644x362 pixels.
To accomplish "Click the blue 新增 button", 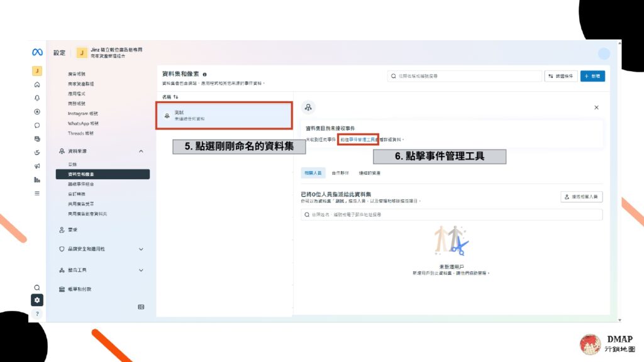I will pos(592,76).
